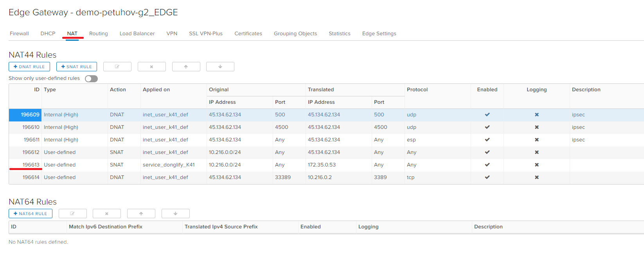Switch to the Load Balancer tab

(x=137, y=34)
